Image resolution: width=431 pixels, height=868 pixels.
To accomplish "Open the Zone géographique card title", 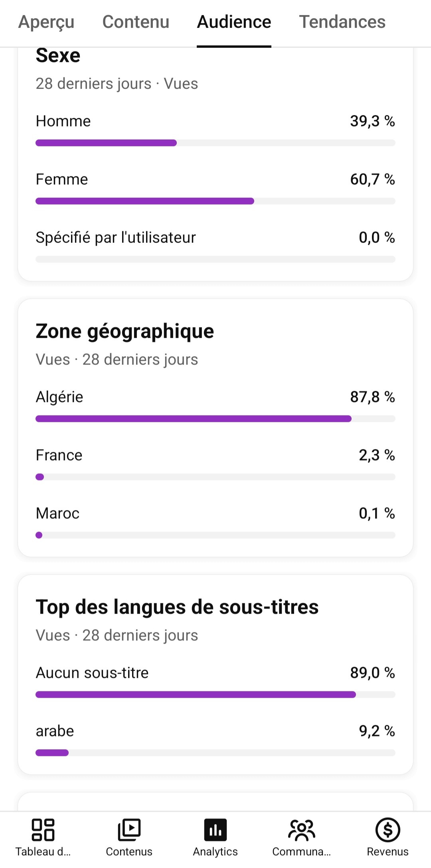I will coord(125,332).
